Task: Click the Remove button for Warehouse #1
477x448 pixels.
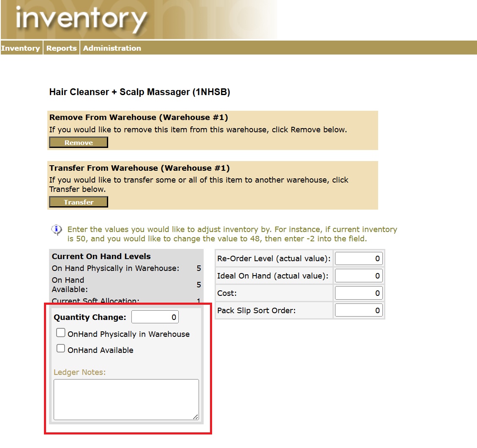Action: point(78,142)
